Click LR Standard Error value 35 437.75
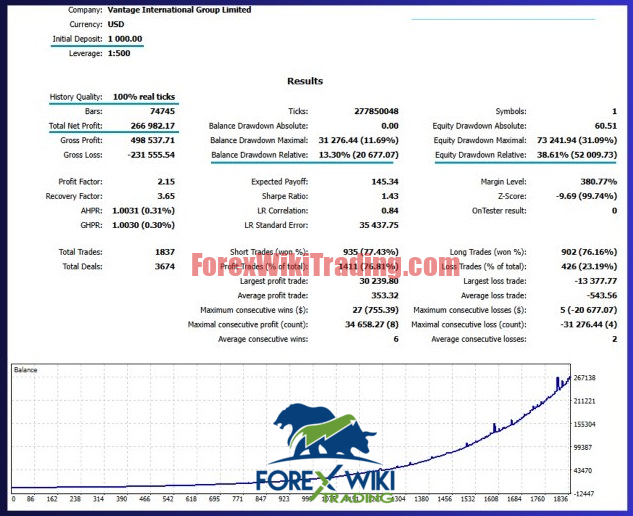The image size is (633, 516). point(379,225)
